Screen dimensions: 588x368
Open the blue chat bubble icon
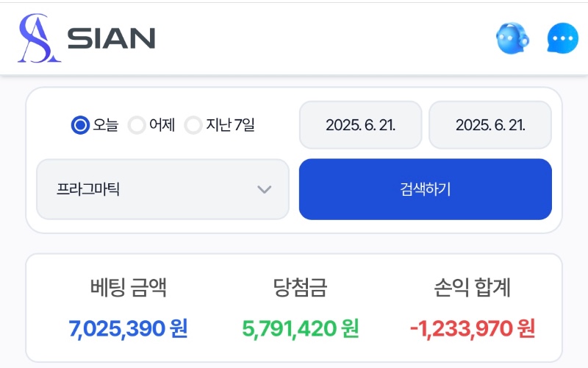[562, 38]
